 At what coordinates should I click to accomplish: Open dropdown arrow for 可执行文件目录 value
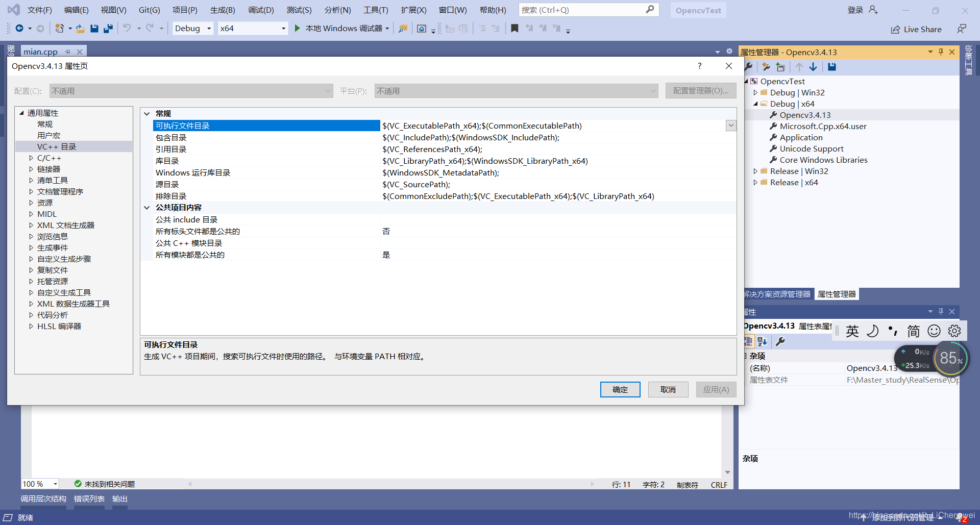click(731, 126)
